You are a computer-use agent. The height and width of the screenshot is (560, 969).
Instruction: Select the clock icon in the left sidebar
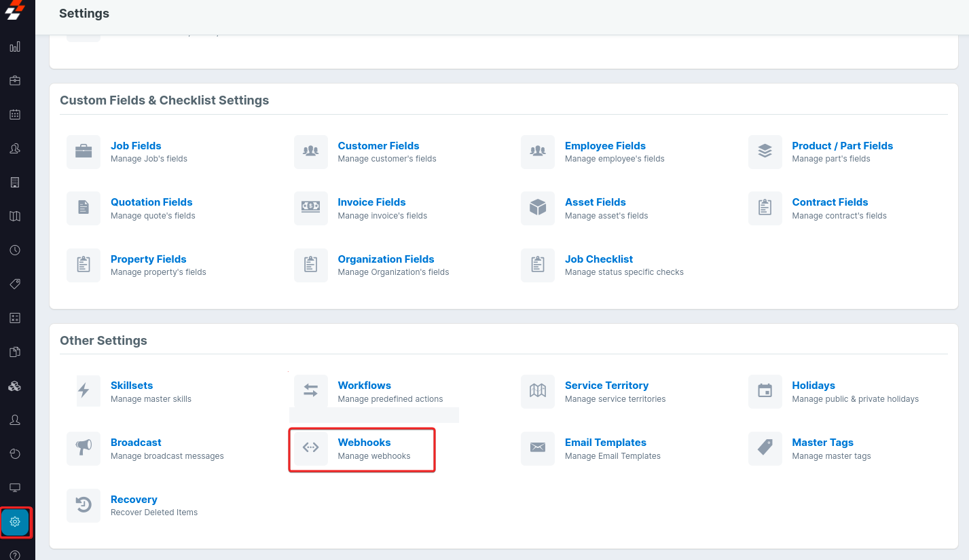click(x=15, y=250)
